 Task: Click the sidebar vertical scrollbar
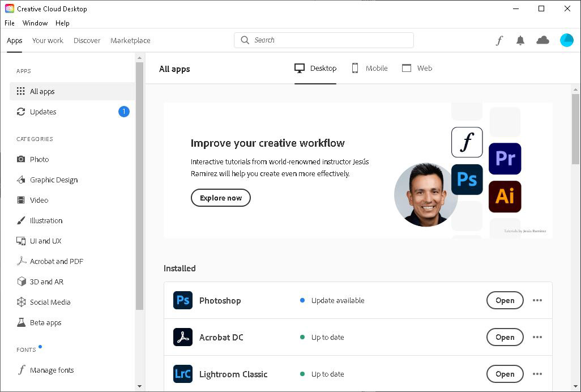(x=139, y=185)
